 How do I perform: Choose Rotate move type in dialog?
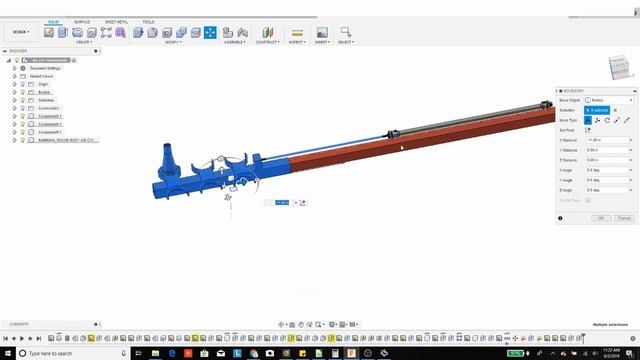click(x=607, y=120)
